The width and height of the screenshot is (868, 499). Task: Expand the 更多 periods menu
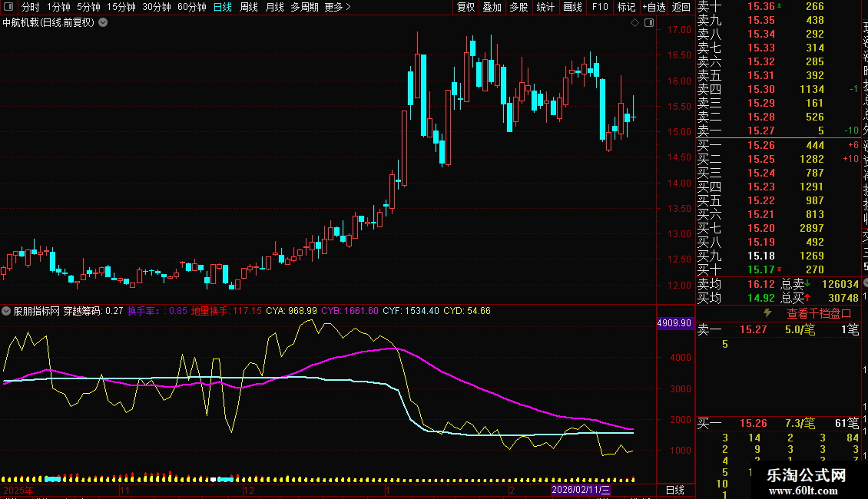(x=337, y=7)
